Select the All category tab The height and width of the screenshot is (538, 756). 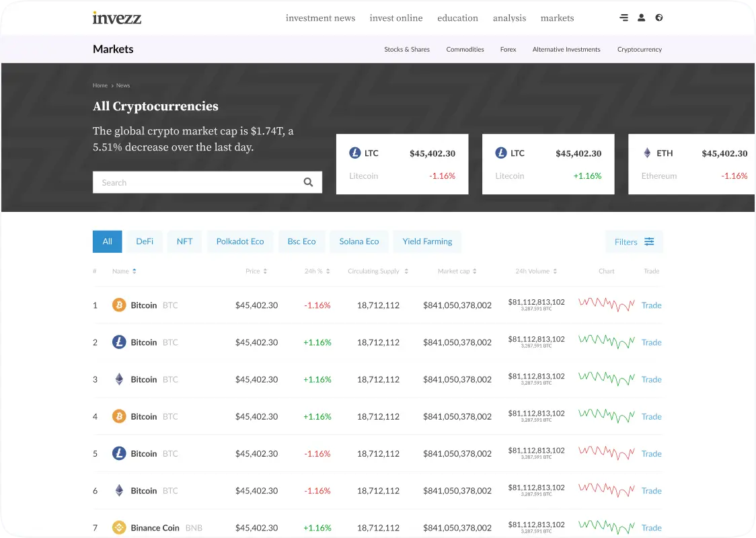[107, 241]
